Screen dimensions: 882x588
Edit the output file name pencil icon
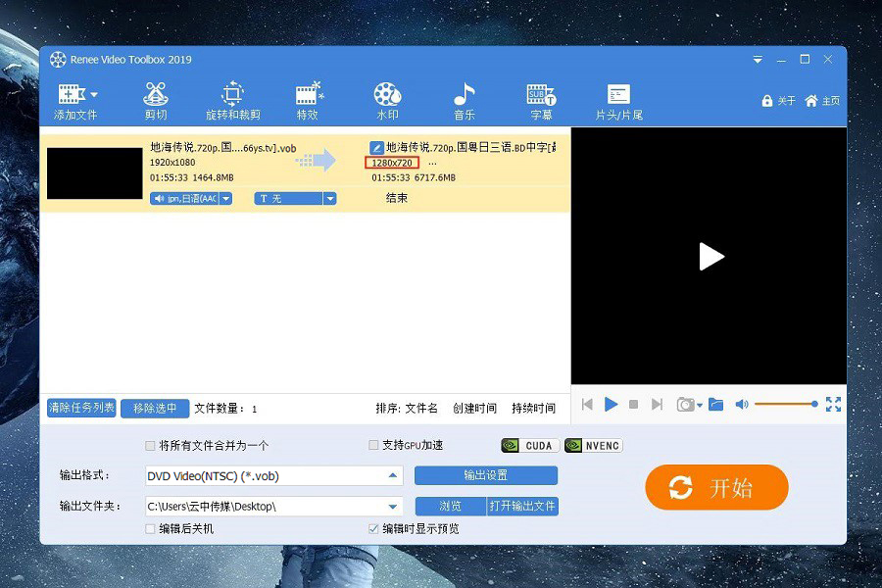[x=376, y=148]
